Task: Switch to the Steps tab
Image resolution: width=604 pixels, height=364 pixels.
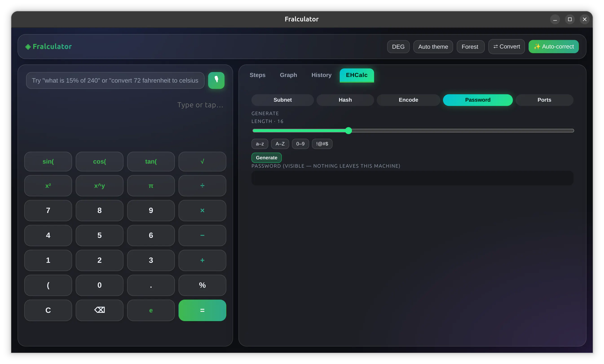Action: pyautogui.click(x=257, y=75)
